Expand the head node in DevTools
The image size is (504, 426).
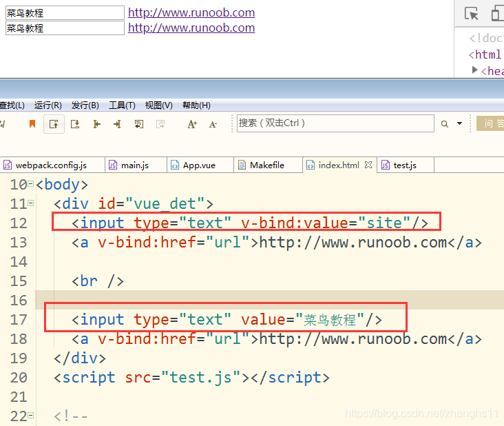click(x=474, y=70)
